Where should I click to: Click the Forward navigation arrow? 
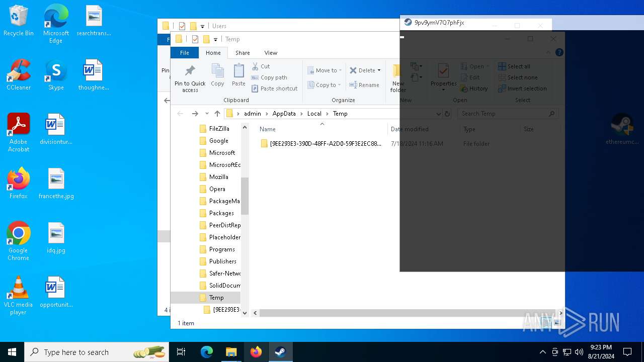click(x=195, y=114)
